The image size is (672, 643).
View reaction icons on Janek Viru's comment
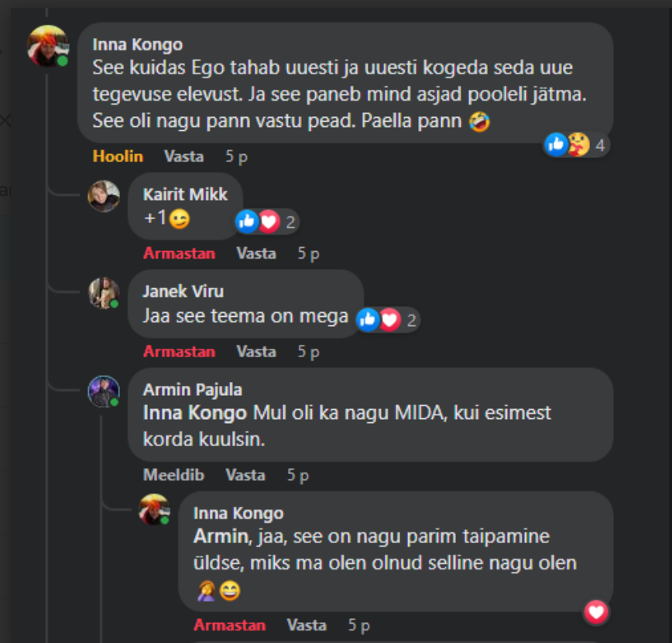coord(387,319)
